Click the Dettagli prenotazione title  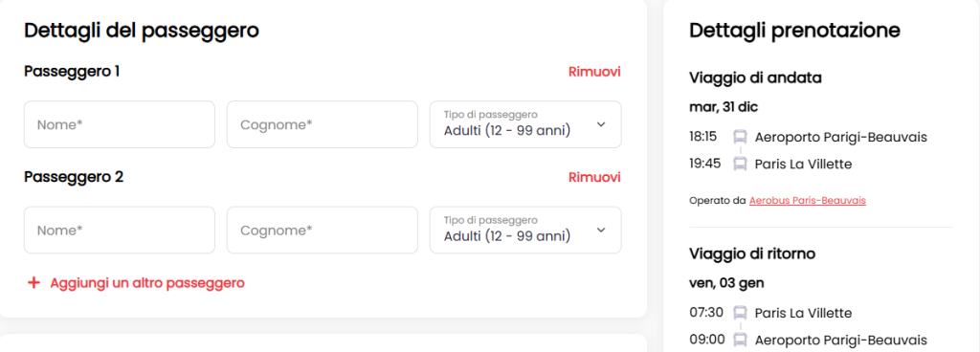794,30
